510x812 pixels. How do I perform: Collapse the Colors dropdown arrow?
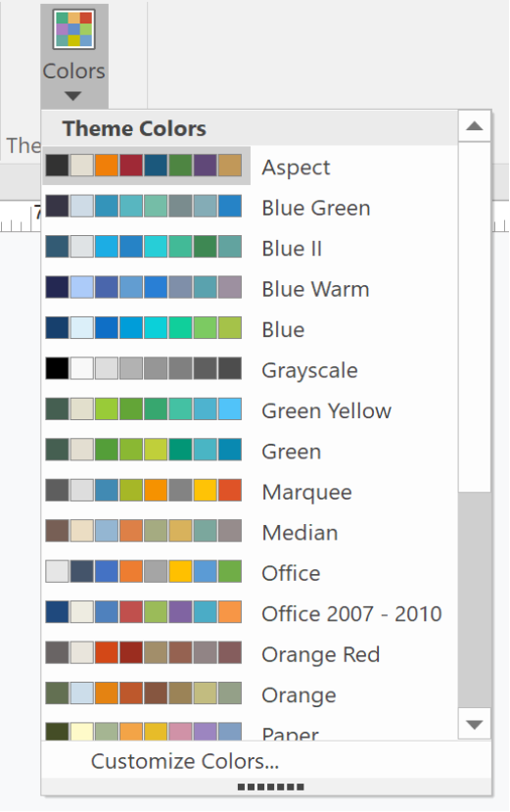(73, 96)
